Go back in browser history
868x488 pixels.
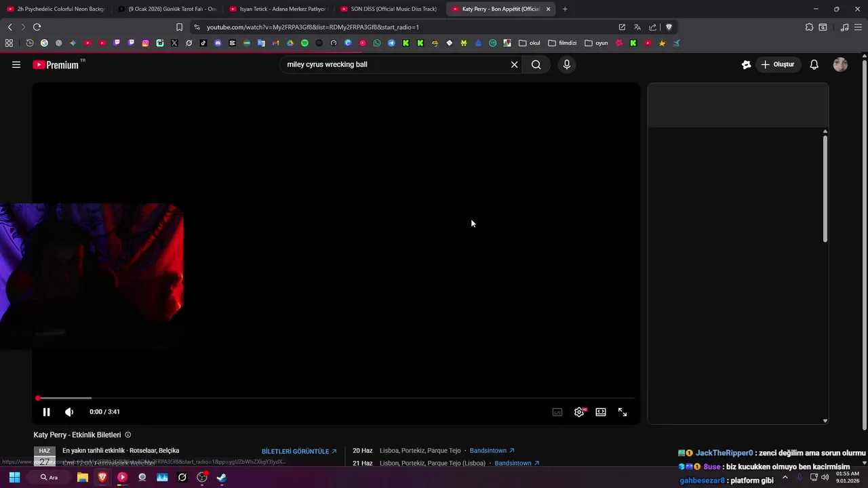click(9, 27)
